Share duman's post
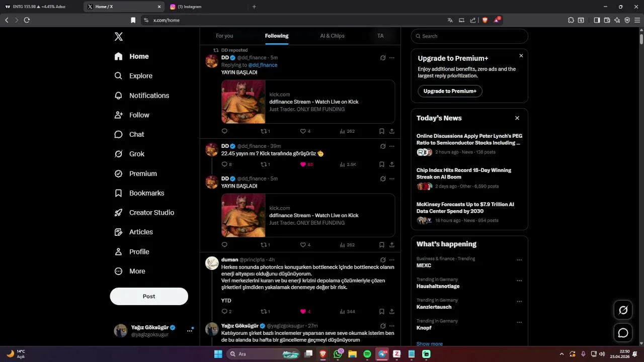Image resolution: width=644 pixels, height=362 pixels. tap(392, 312)
